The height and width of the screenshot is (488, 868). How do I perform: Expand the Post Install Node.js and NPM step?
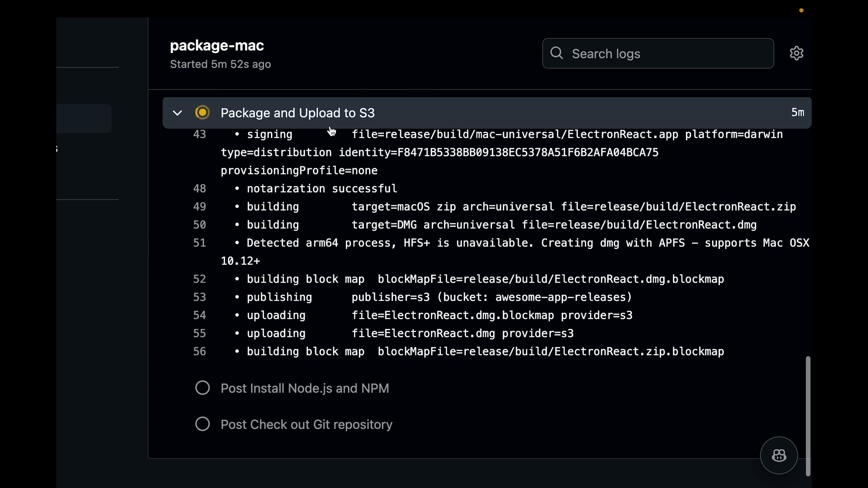[x=305, y=388]
